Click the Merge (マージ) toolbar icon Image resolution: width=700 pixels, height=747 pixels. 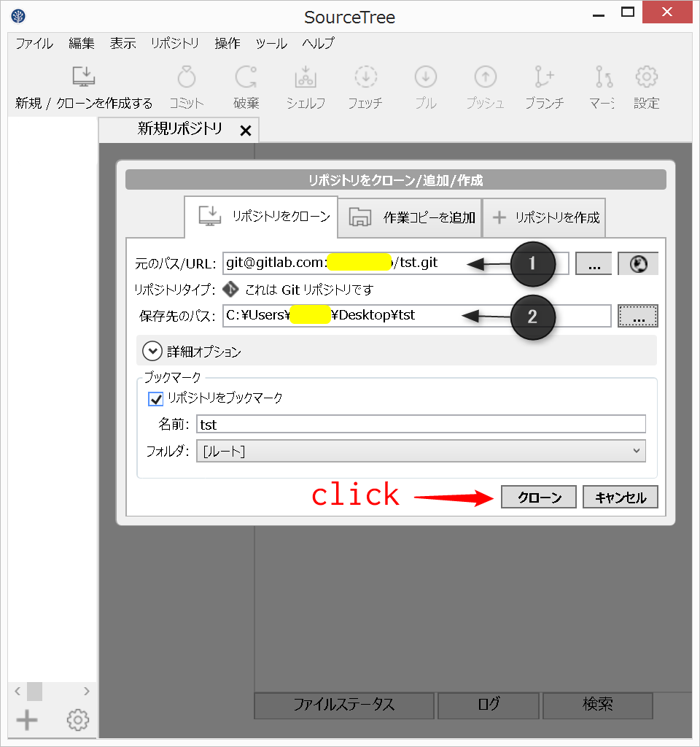tap(604, 76)
